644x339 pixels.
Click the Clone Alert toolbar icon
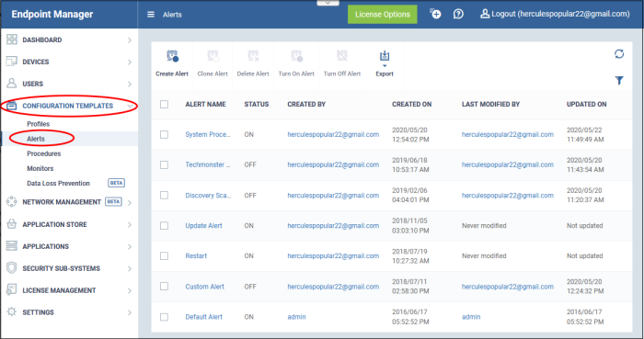213,56
